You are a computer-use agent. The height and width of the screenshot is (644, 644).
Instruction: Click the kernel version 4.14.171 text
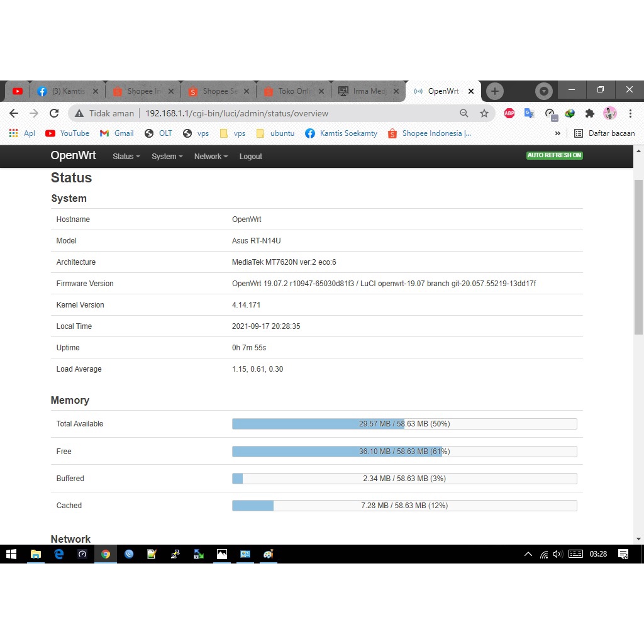pyautogui.click(x=246, y=305)
